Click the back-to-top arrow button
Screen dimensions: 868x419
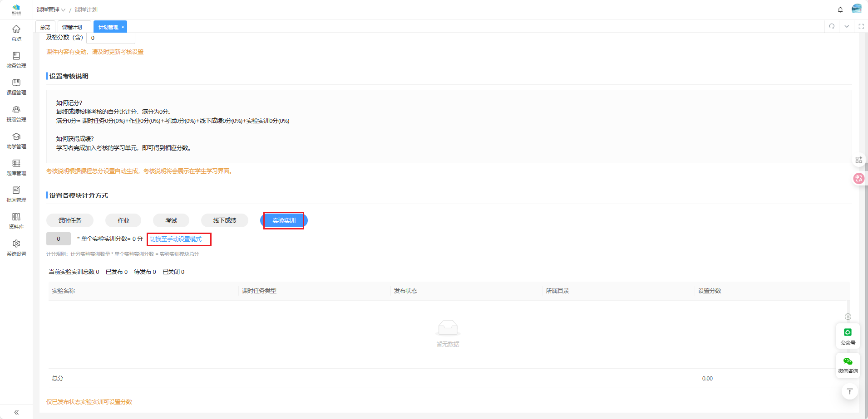[849, 391]
